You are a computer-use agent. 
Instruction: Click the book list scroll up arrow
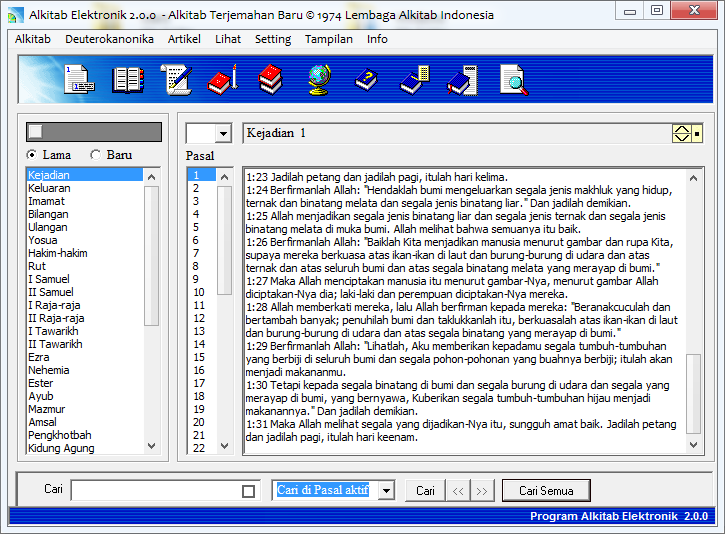coord(151,177)
